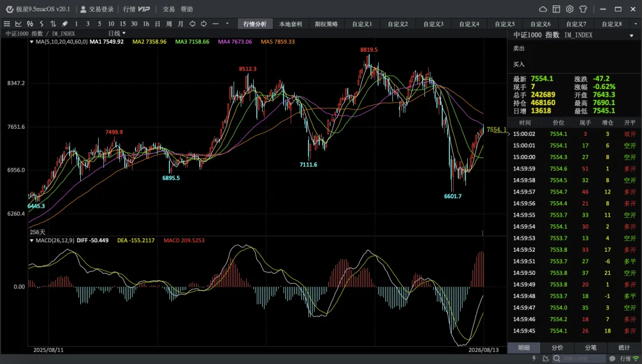Open the tab overflow dropdown after 自定义8
642x364 pixels.
(x=636, y=24)
